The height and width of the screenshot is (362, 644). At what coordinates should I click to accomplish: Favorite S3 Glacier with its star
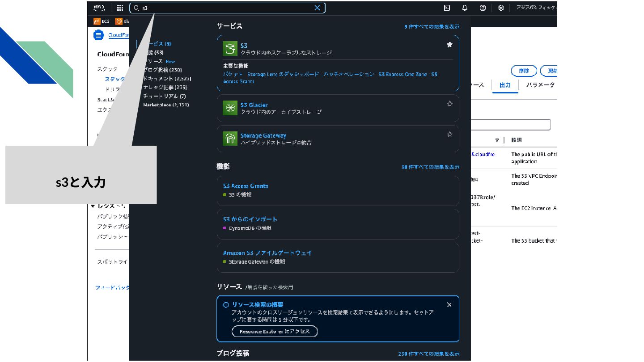(449, 103)
